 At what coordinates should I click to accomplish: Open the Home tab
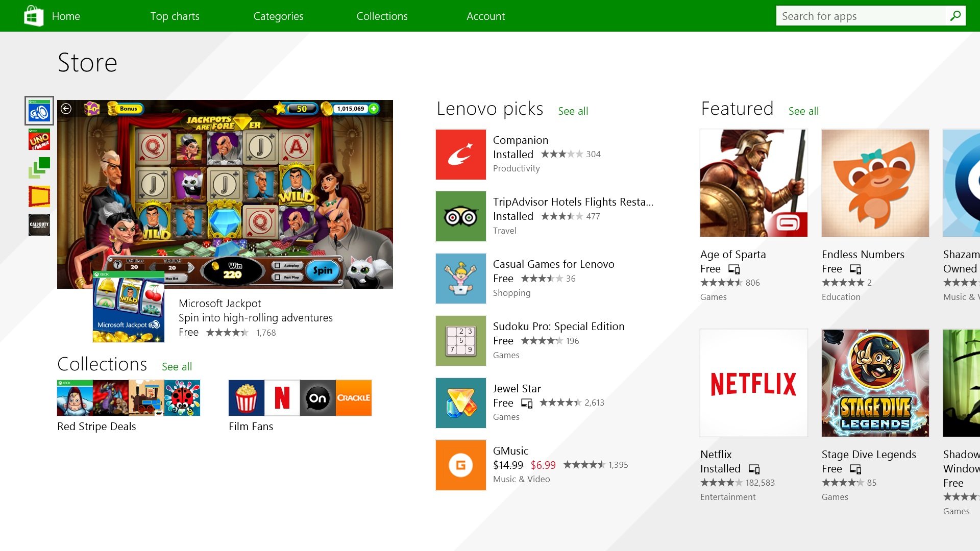66,16
